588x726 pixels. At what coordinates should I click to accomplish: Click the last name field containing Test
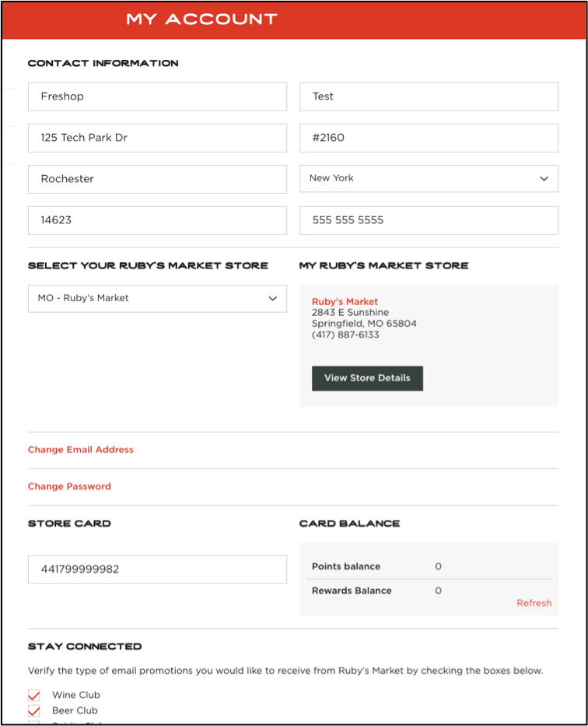click(429, 96)
